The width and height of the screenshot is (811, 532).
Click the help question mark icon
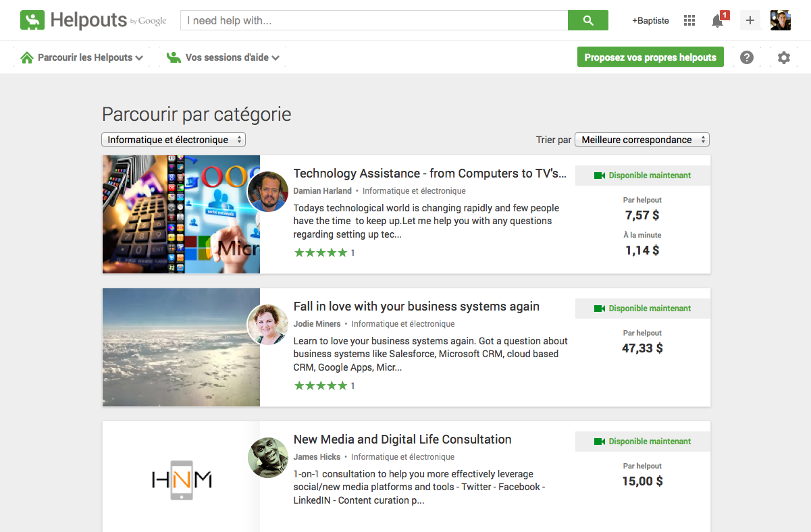747,57
